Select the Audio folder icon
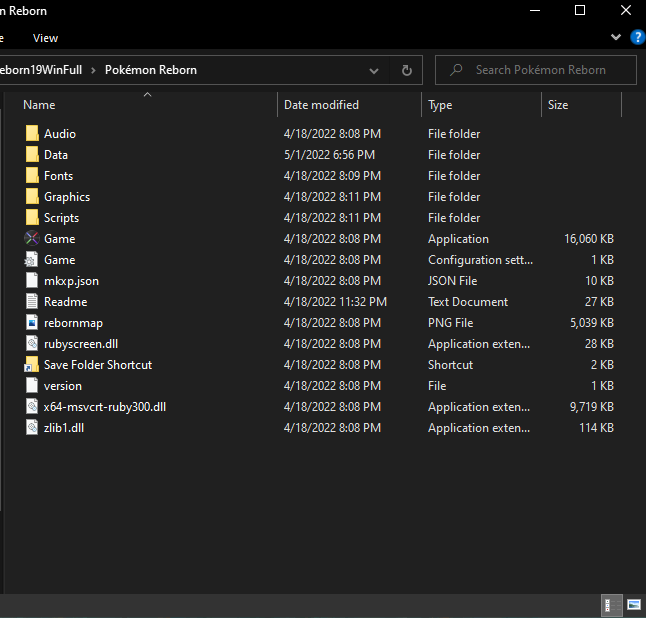 [32, 133]
